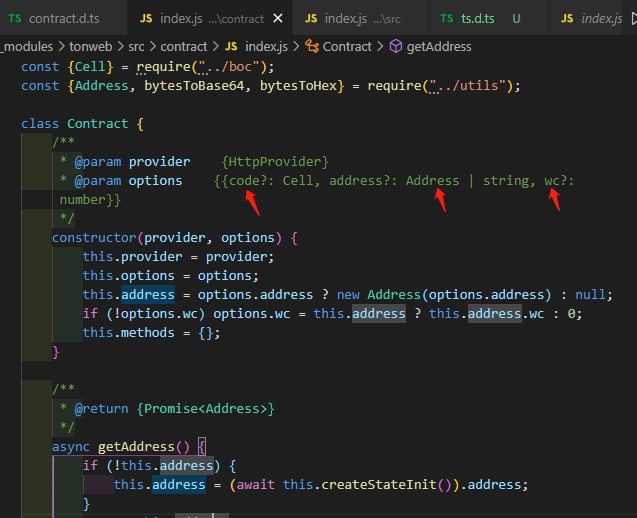Select contract folder in the breadcrumb
This screenshot has width=637, height=518.
point(184,47)
